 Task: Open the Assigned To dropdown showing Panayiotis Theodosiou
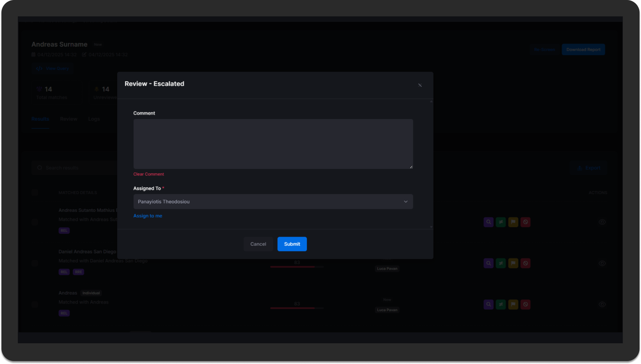click(x=273, y=202)
